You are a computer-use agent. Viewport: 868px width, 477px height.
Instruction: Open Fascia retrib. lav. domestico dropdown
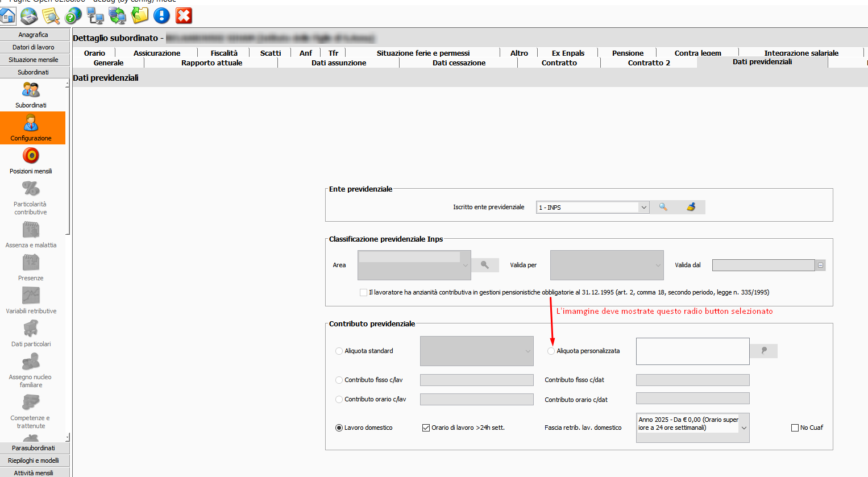[x=744, y=428]
